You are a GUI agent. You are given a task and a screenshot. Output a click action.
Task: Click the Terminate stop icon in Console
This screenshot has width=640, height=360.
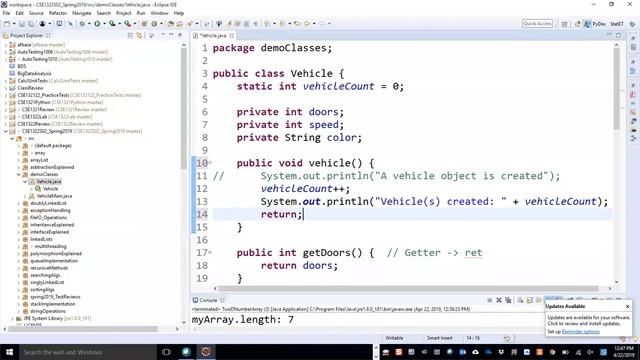pyautogui.click(x=489, y=300)
